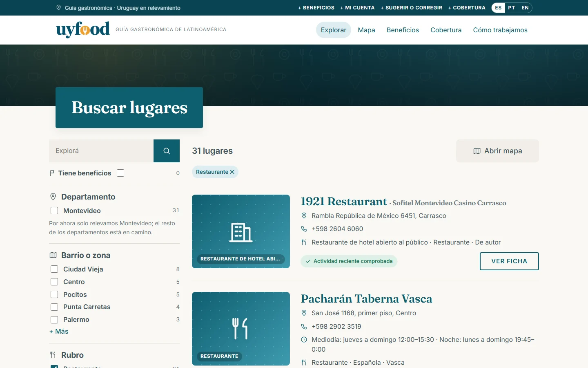The width and height of the screenshot is (588, 368).
Task: Click the phone icon for +598 2902 3519
Action: (x=304, y=326)
